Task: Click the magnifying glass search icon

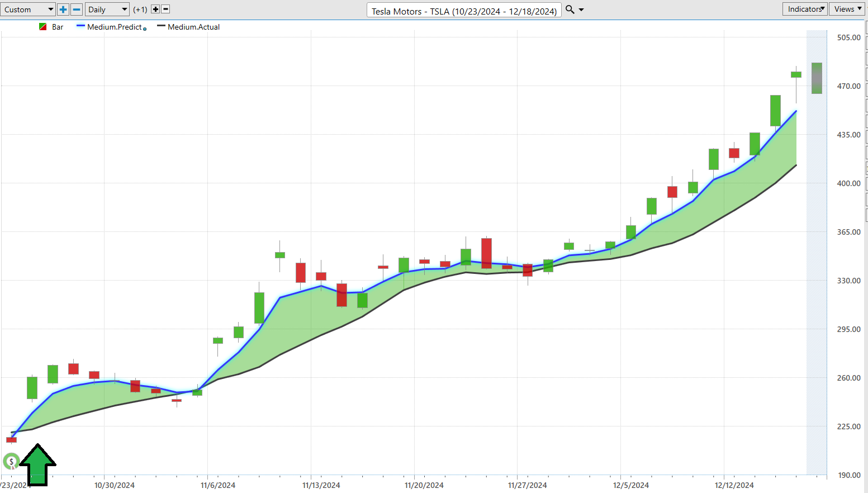Action: click(x=570, y=10)
